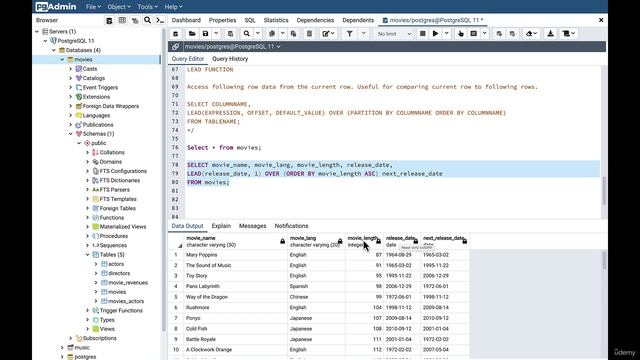
Task: Click the Explain Analyze icon
Action: click(x=473, y=34)
